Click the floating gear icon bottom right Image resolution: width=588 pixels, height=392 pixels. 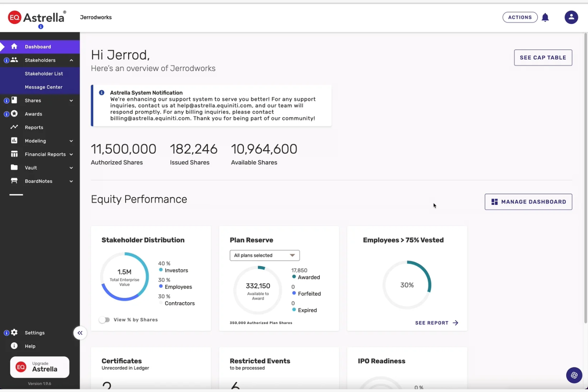tap(574, 375)
